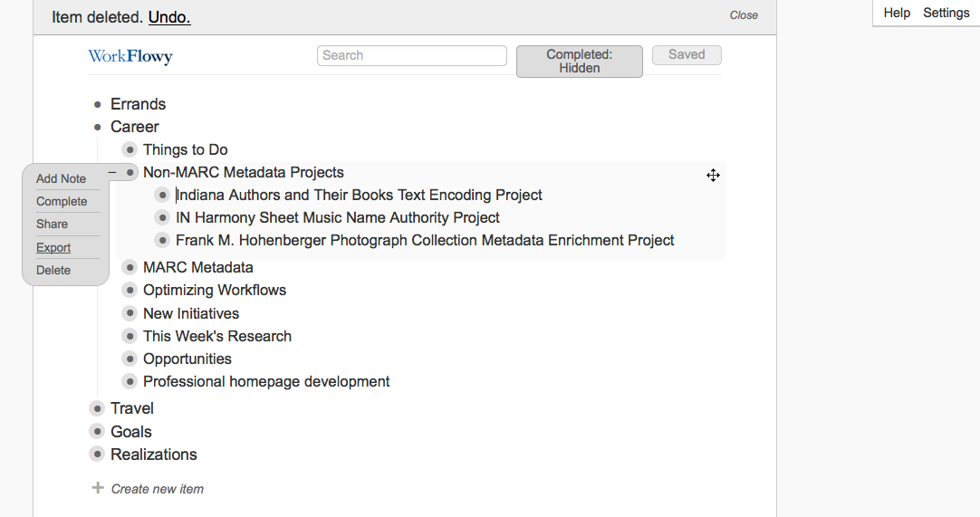Click the bullet next to MARC Metadata

pyautogui.click(x=130, y=267)
